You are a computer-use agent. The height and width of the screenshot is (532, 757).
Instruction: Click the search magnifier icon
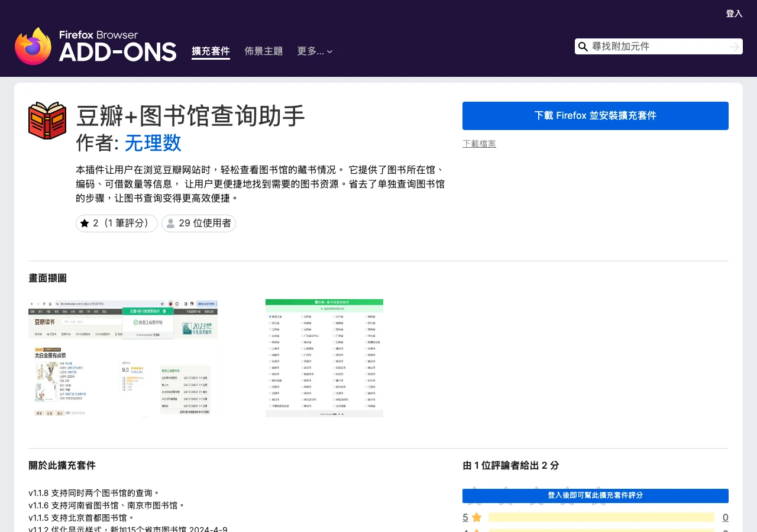(583, 47)
